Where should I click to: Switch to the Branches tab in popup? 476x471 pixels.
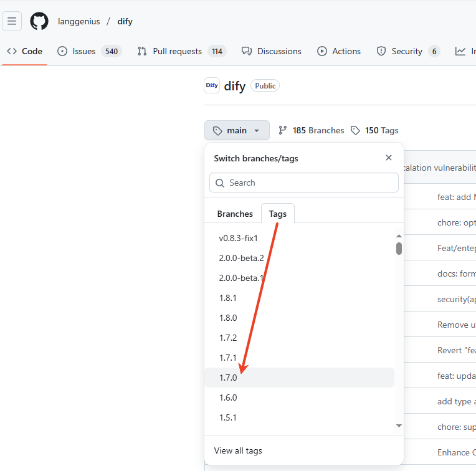tap(235, 214)
